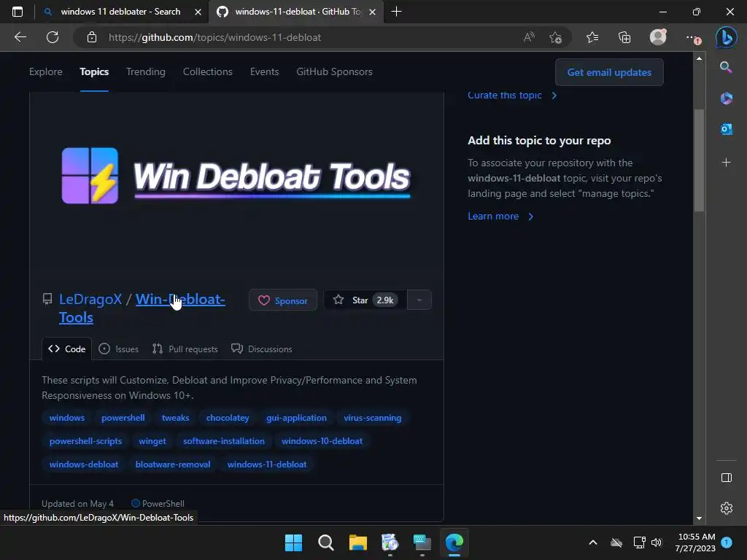Select Topics navigation item

click(94, 72)
